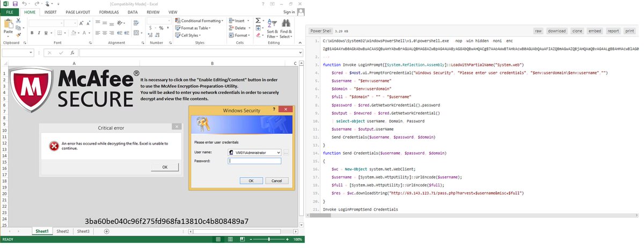Click the print button in code viewer

(630, 31)
